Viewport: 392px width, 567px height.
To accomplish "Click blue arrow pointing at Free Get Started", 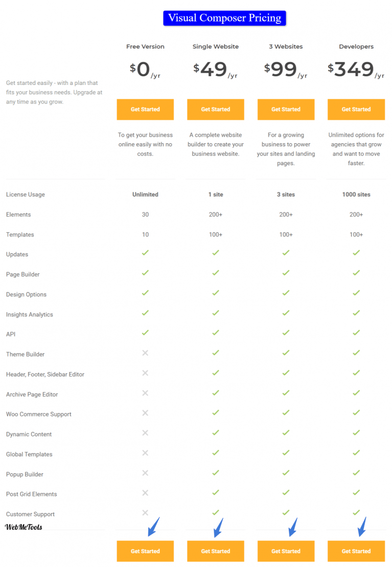I will pyautogui.click(x=153, y=527).
